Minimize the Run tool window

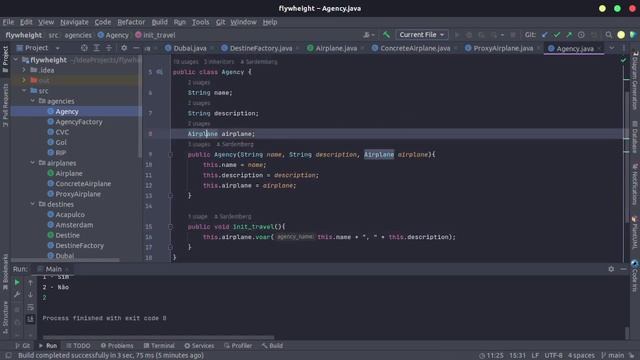[623, 269]
